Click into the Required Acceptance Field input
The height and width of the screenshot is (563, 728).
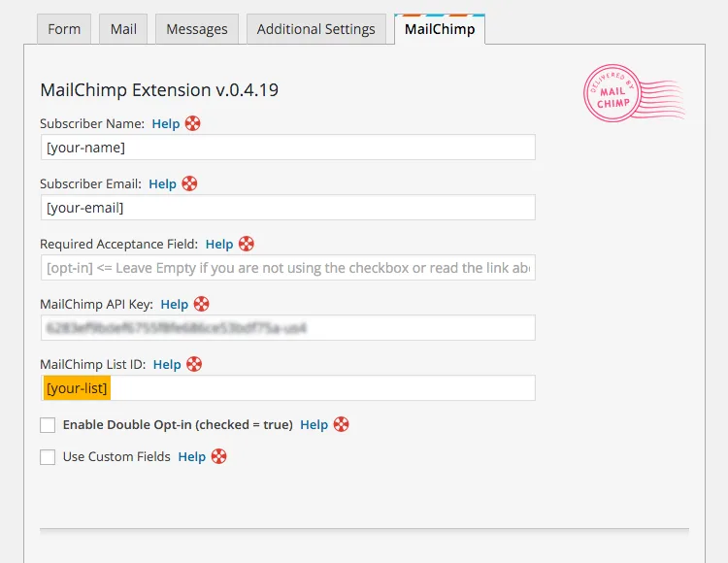(287, 268)
